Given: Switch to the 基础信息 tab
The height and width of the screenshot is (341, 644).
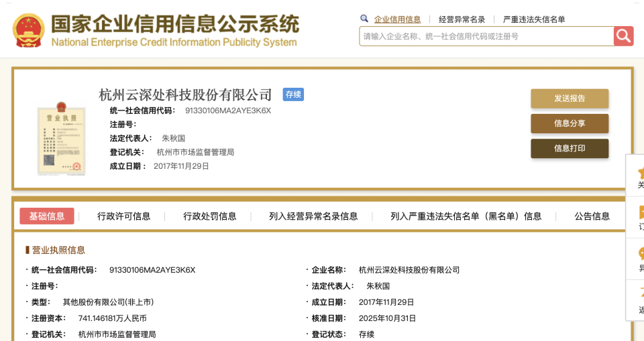Looking at the screenshot, I should (x=47, y=216).
